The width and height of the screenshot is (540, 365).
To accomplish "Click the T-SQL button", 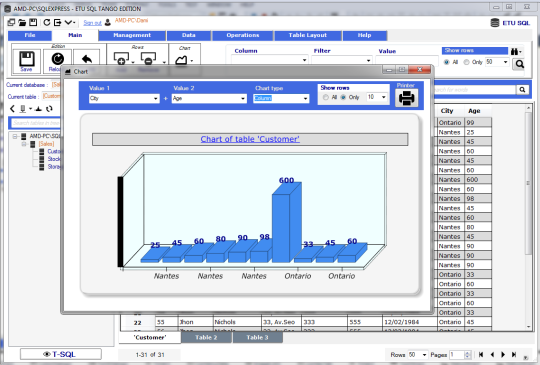I will click(x=61, y=354).
